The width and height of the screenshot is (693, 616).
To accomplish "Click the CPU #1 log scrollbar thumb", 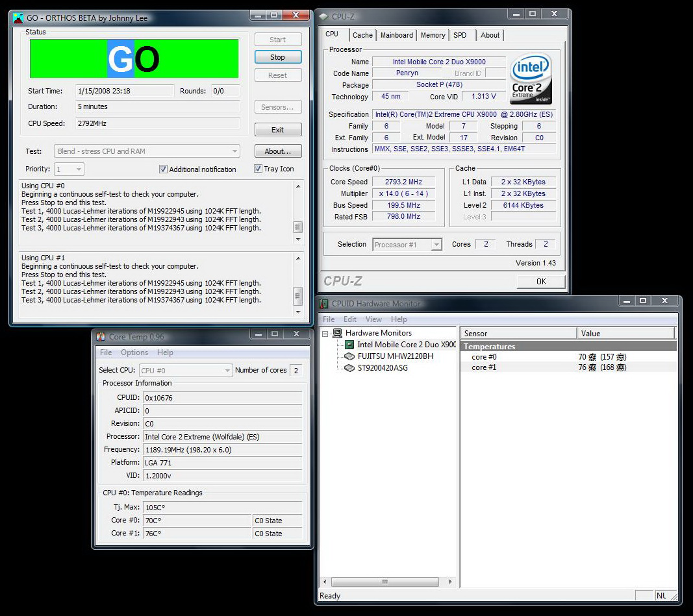I will pos(298,296).
